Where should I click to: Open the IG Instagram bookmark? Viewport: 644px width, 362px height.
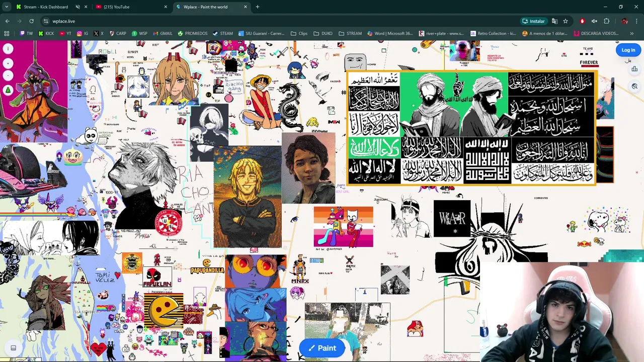tap(83, 34)
